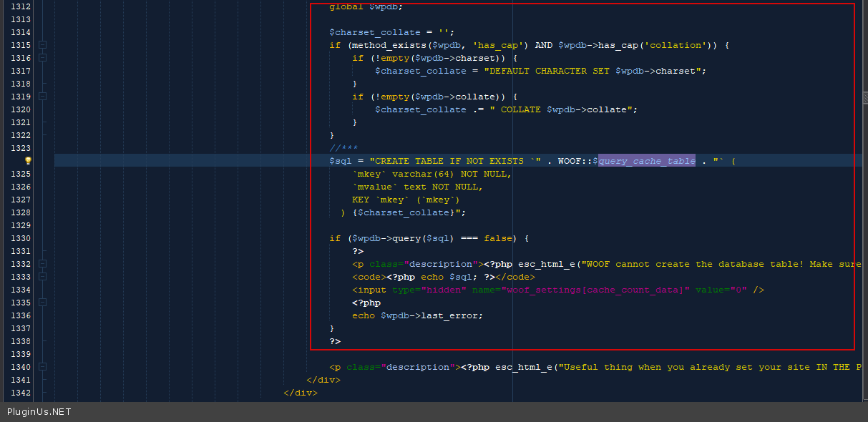The width and height of the screenshot is (868, 422).
Task: Collapse the code fold at line 1315
Action: 43,45
